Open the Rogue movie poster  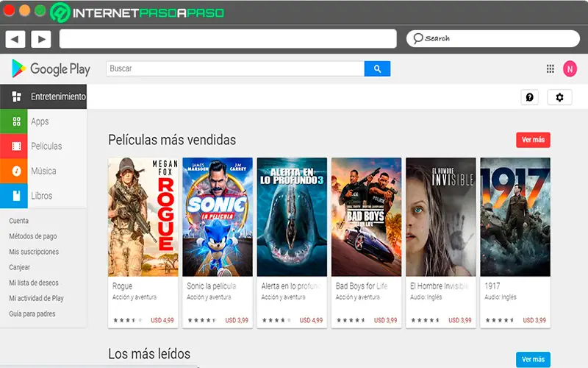[x=143, y=217]
